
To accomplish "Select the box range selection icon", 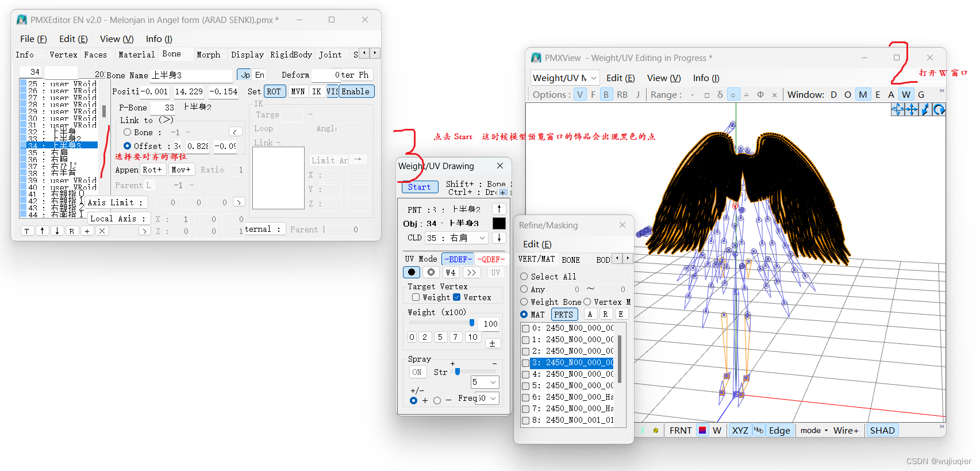I will pyautogui.click(x=706, y=95).
